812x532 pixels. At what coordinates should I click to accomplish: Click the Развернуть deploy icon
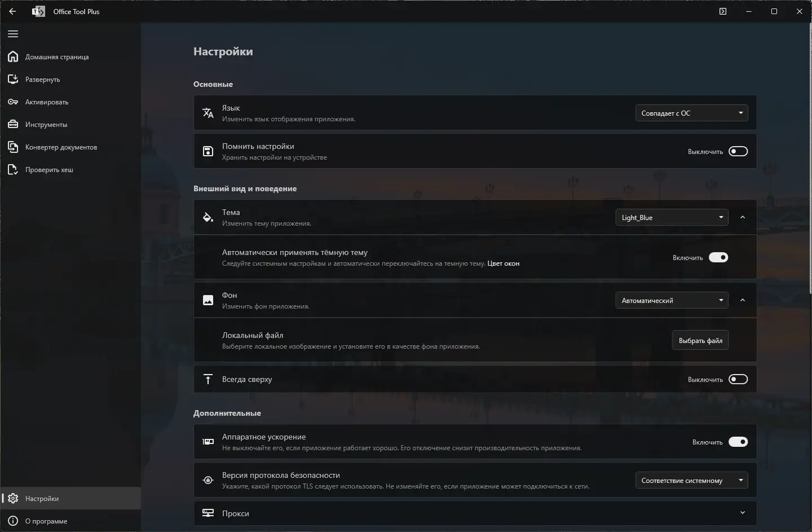click(13, 79)
